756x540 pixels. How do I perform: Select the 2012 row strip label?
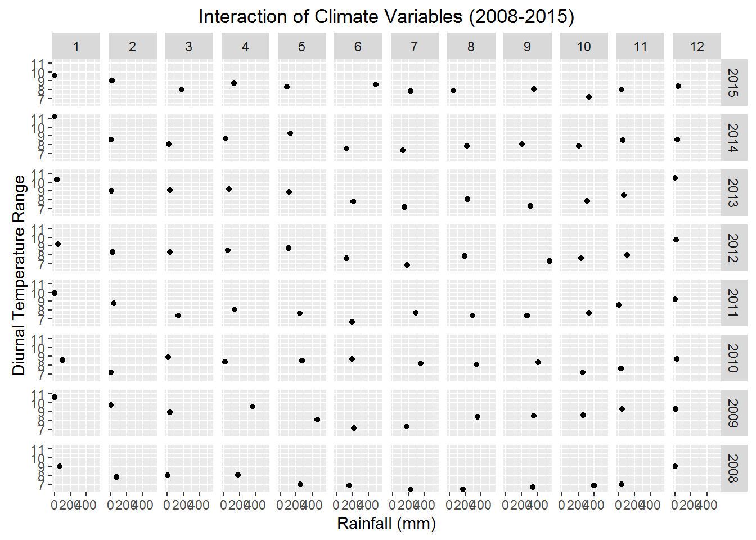tap(732, 247)
